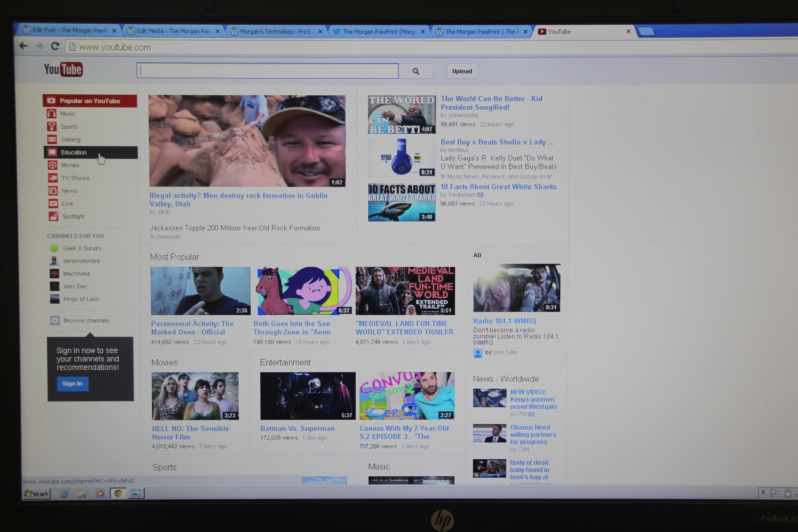Click the Windows Start button
798x532 pixels.
tap(37, 494)
